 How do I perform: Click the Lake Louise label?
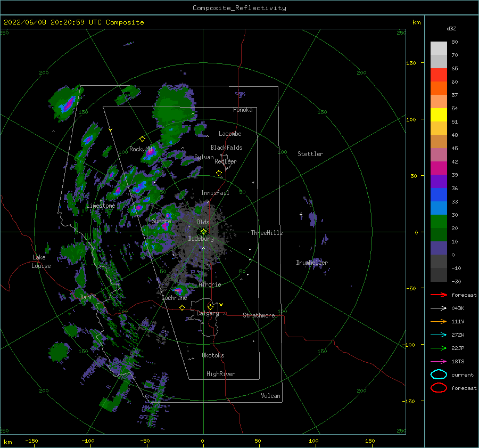point(41,262)
